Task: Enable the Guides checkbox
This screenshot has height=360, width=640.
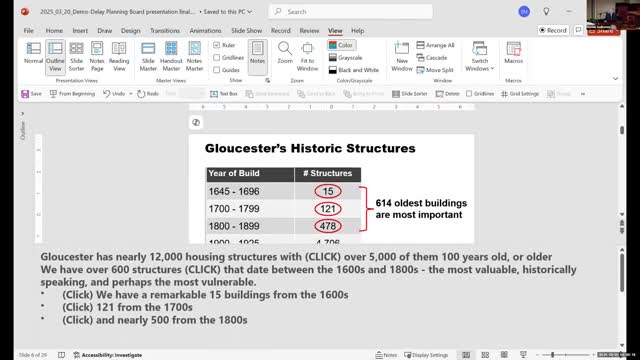Action: tap(217, 70)
